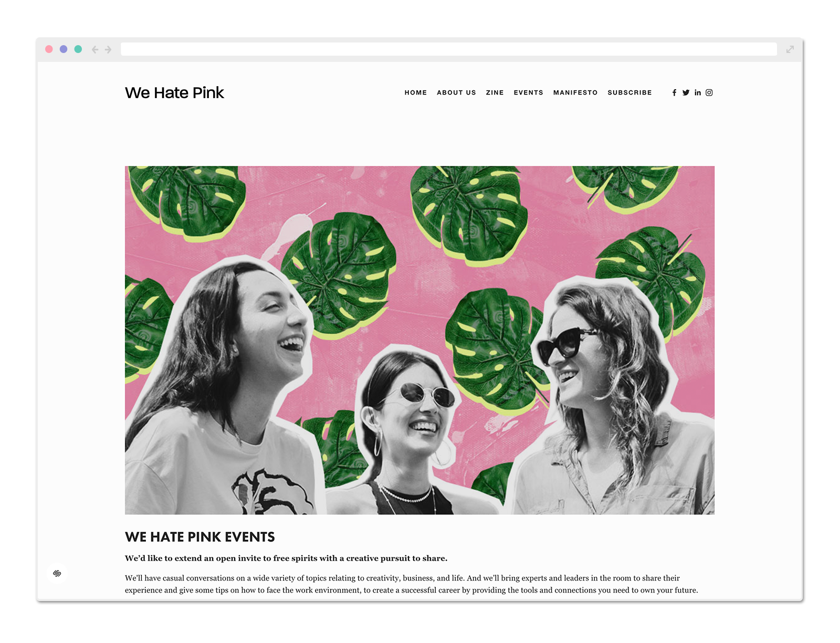Screen dimensions: 840x643
Task: Go forward with browser right arrow
Action: coord(108,49)
